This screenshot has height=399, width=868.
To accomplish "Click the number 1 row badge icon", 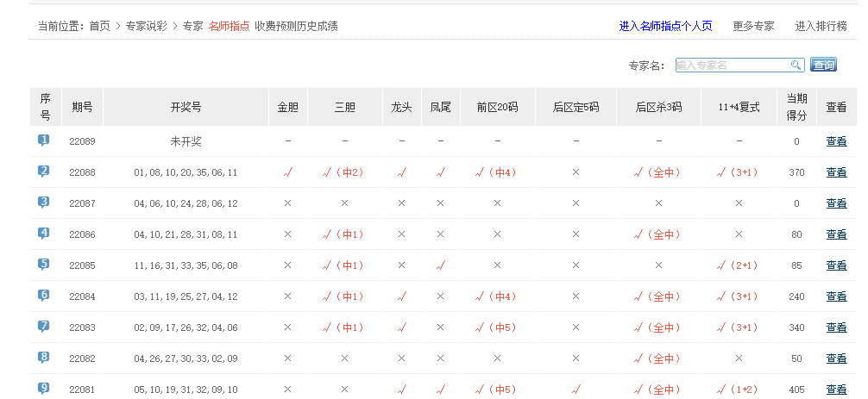I will coord(44,140).
